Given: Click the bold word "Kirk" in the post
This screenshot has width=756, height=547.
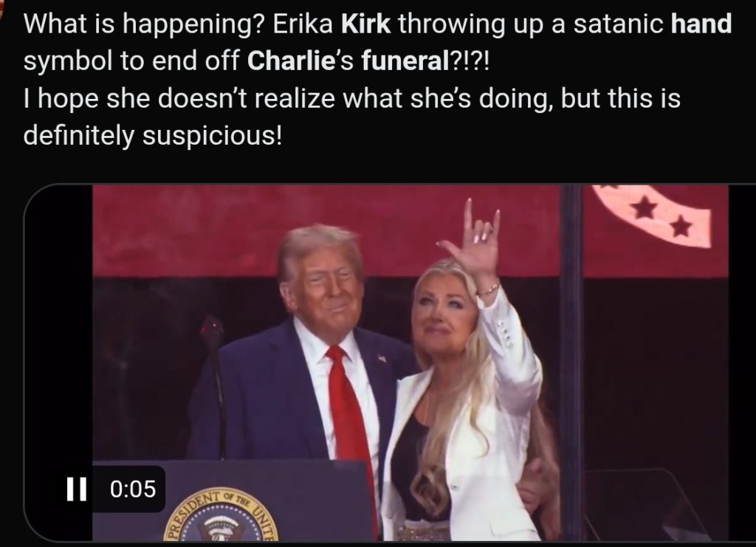Looking at the screenshot, I should point(366,24).
